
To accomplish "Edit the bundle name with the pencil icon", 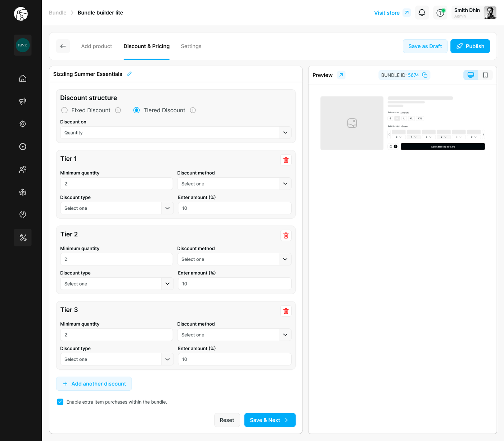I will point(129,74).
